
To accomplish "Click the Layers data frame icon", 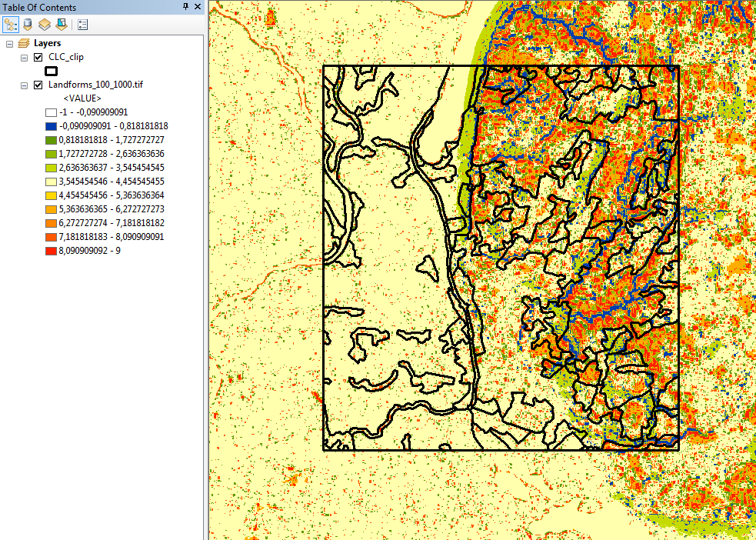I will tap(24, 43).
